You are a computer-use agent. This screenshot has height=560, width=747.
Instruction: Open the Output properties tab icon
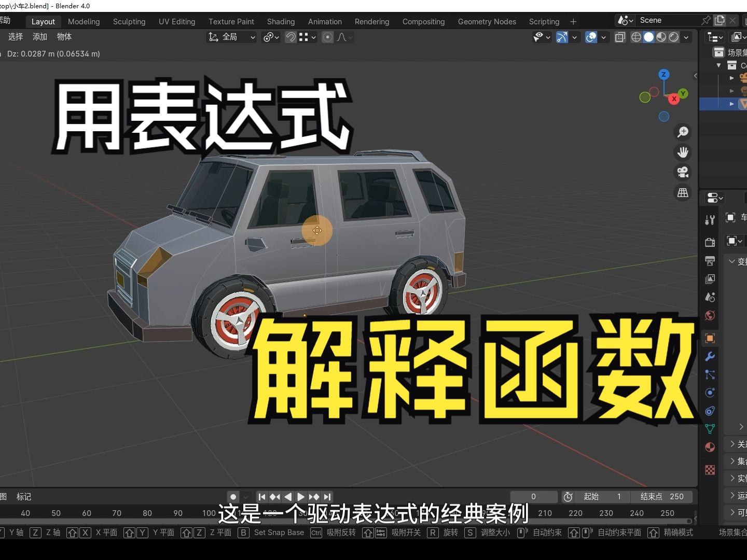[710, 260]
